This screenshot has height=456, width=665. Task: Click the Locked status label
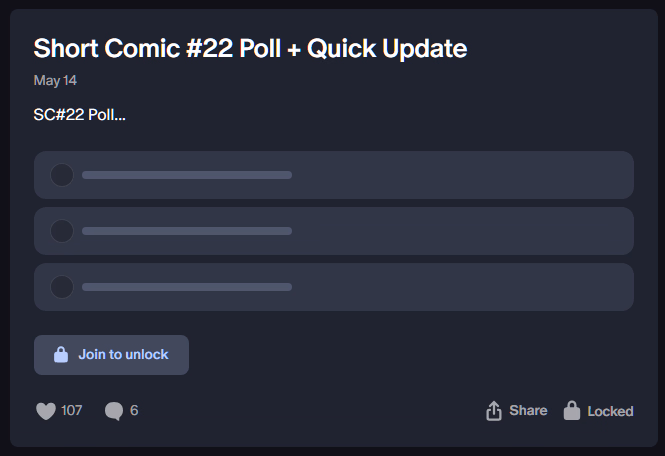coord(610,411)
